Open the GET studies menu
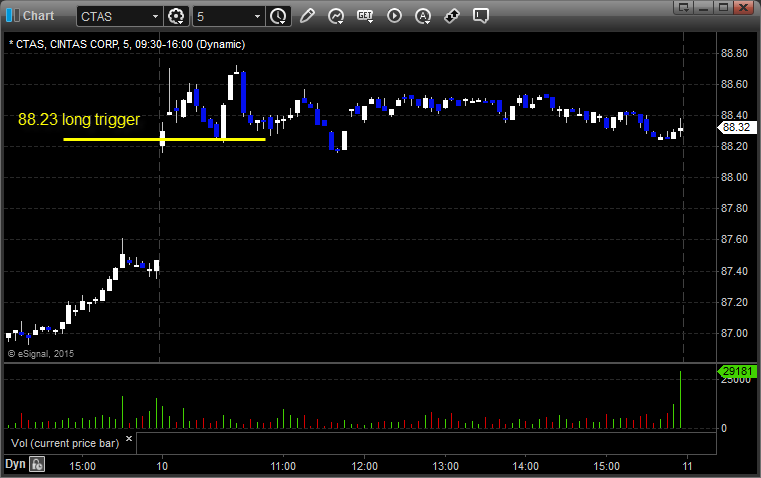The image size is (761, 478). coord(365,16)
